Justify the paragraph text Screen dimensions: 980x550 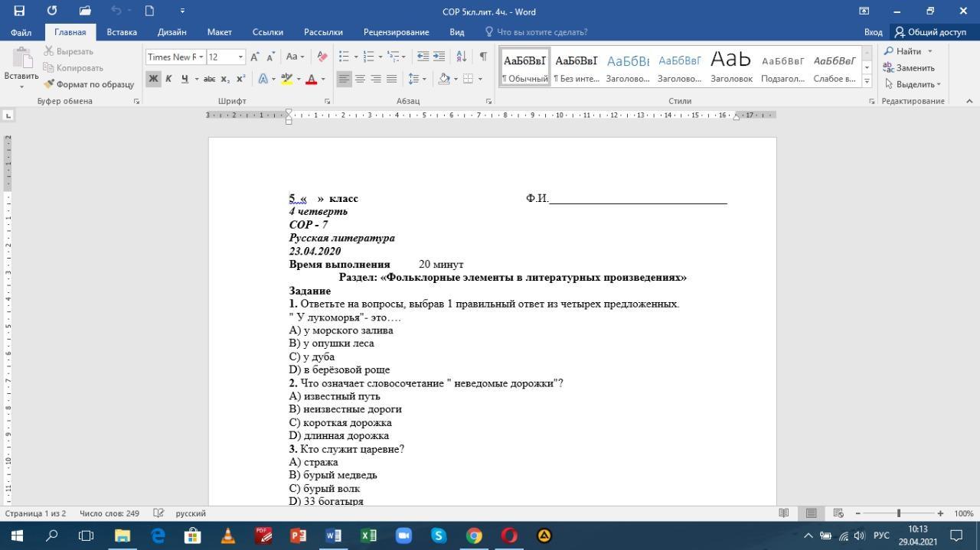[392, 79]
